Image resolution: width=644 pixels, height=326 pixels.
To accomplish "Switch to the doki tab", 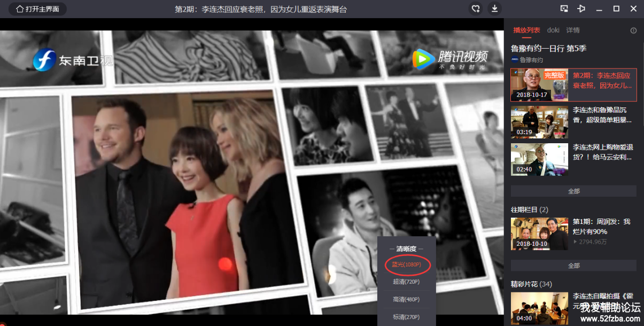I will tap(553, 30).
